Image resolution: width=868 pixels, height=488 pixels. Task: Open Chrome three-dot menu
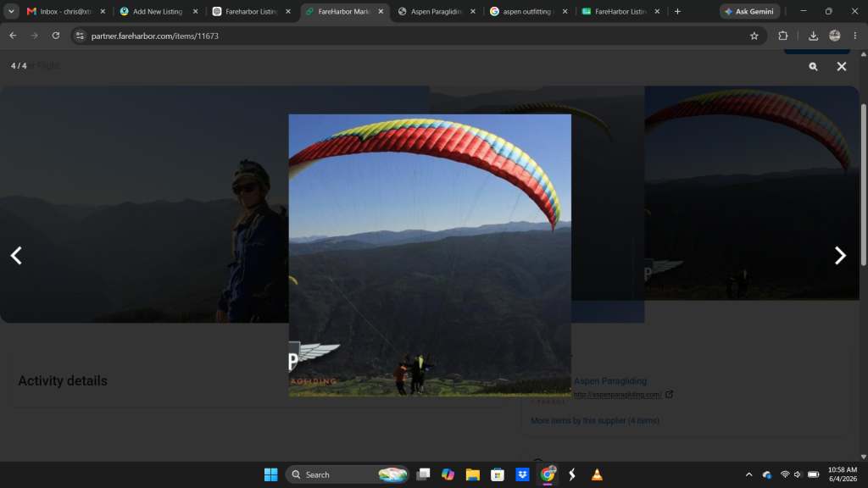(855, 36)
